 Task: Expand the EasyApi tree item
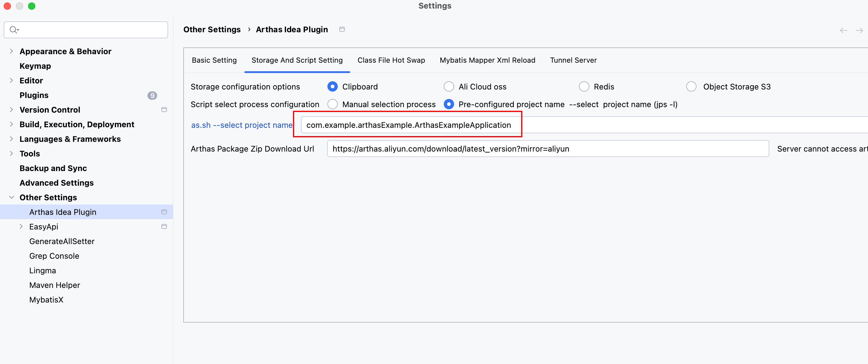tap(21, 226)
